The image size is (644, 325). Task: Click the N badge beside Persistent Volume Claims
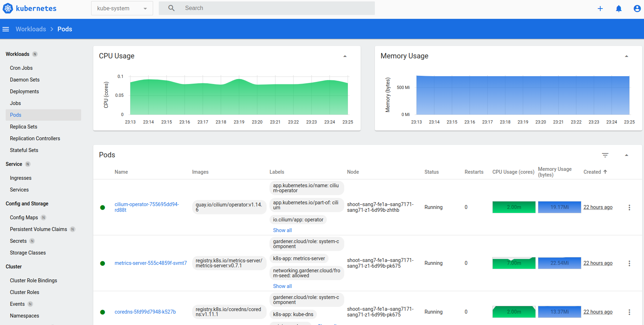[73, 229]
